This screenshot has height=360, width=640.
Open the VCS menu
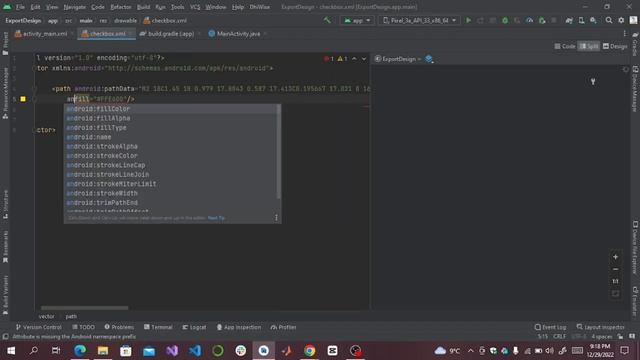tap(195, 7)
